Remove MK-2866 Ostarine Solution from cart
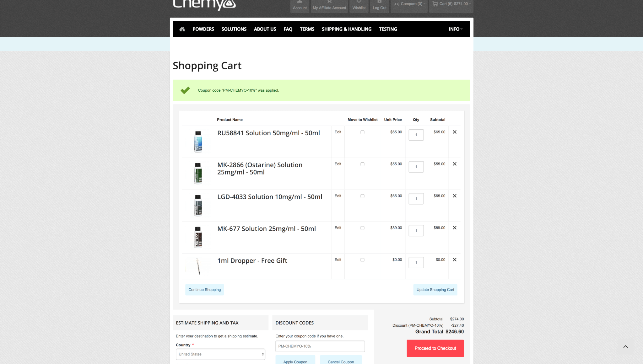This screenshot has height=364, width=643. 454,164
